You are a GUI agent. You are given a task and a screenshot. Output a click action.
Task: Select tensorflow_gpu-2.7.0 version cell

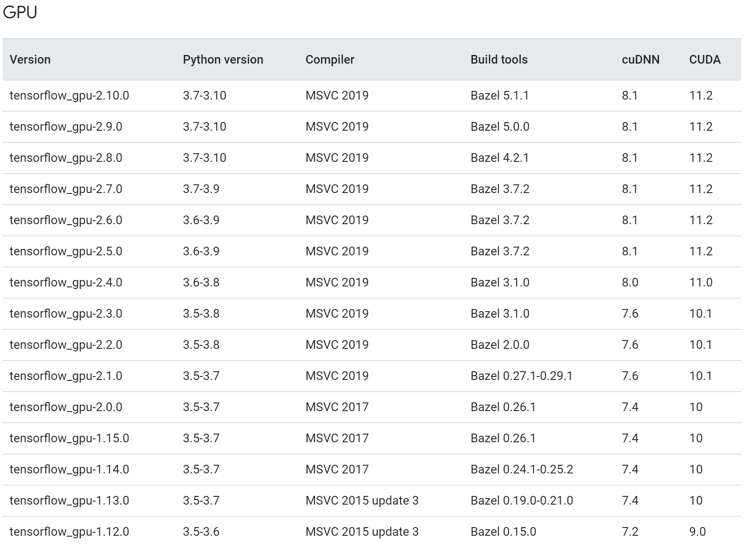click(x=66, y=189)
